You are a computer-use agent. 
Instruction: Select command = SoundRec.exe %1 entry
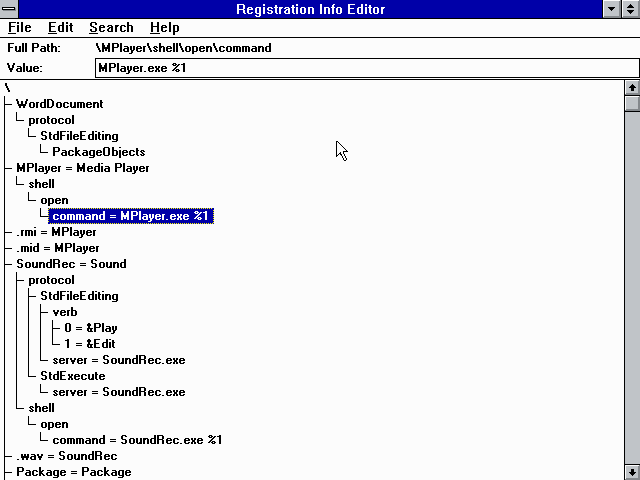[x=136, y=440]
